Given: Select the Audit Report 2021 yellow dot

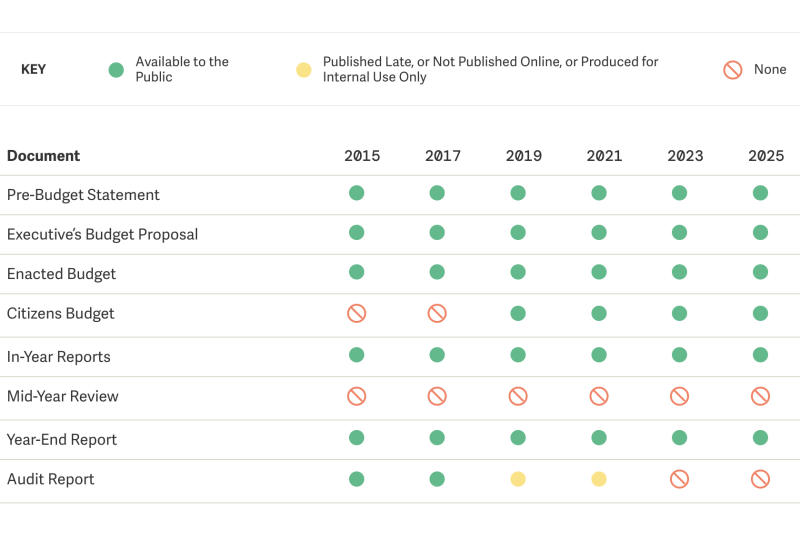Looking at the screenshot, I should click(599, 479).
